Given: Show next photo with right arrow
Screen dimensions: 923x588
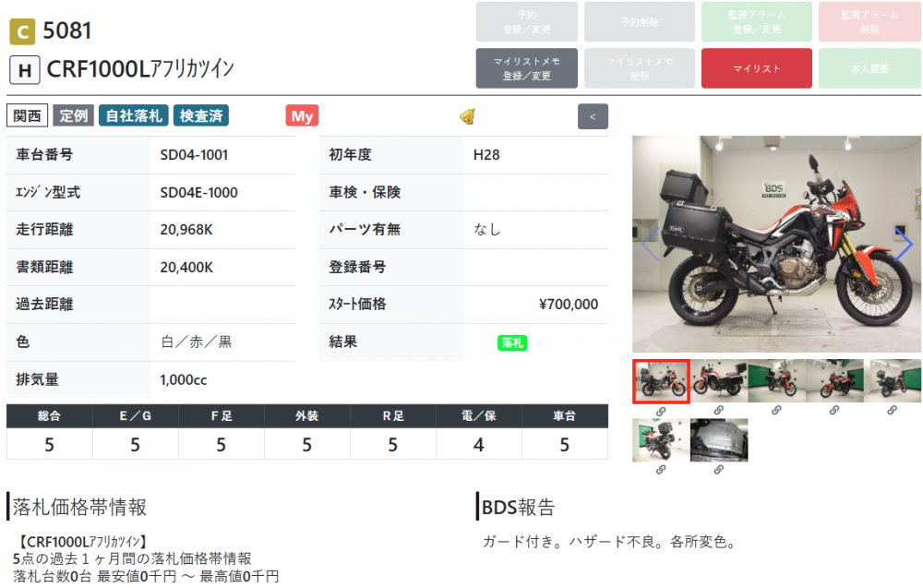Looking at the screenshot, I should [903, 244].
